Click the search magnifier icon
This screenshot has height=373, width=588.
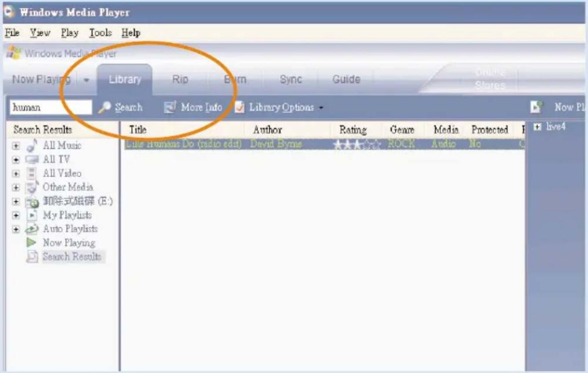(x=105, y=107)
